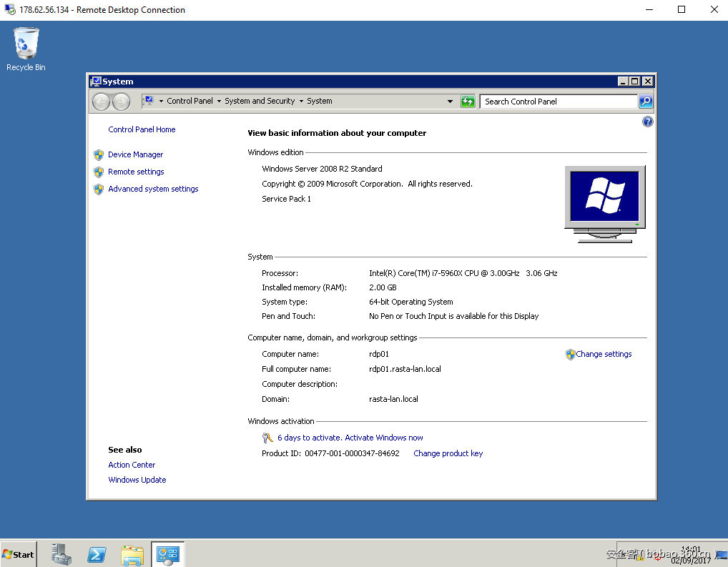Click the Windows logo monitor image

pyautogui.click(x=604, y=204)
